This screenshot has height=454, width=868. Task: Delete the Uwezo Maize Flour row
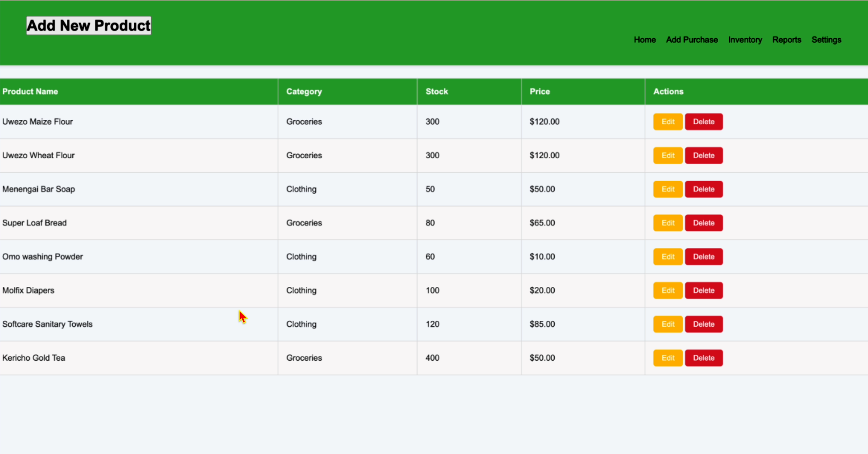tap(703, 122)
